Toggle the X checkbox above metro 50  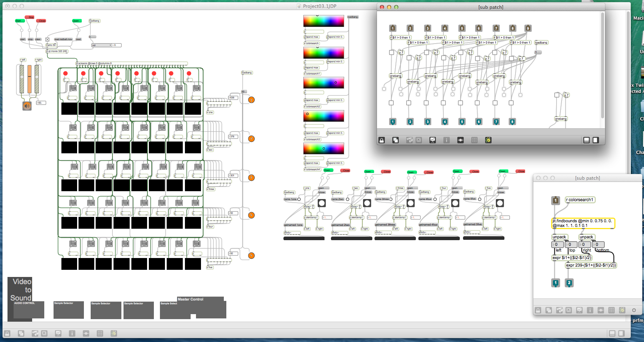(47, 40)
